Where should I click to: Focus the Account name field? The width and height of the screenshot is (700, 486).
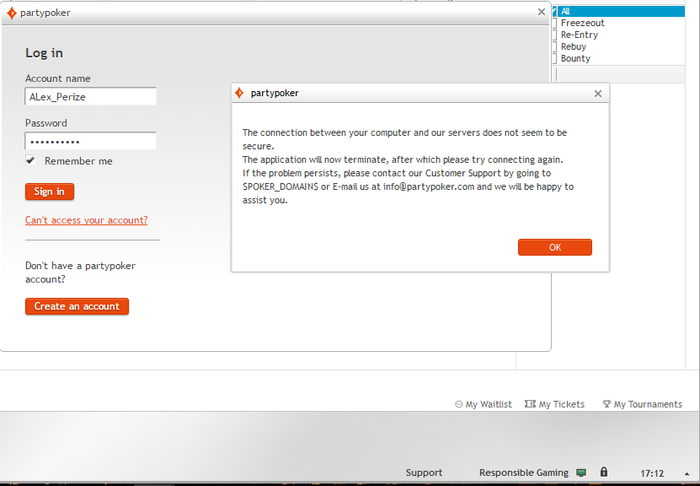91,96
